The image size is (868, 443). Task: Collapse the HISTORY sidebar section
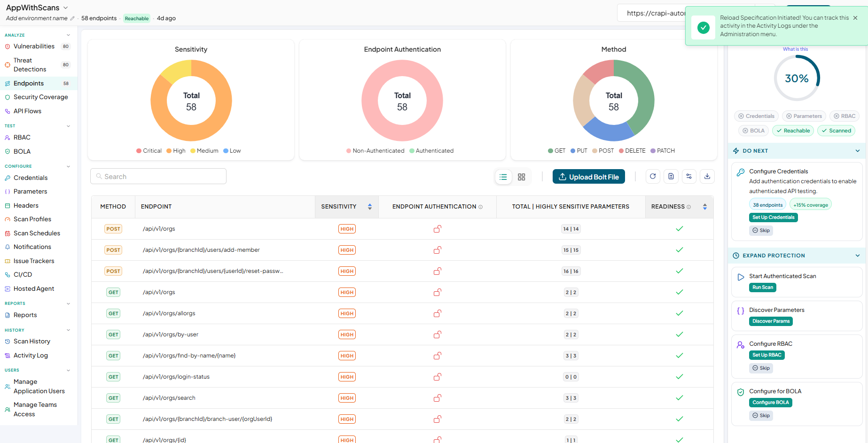click(69, 330)
